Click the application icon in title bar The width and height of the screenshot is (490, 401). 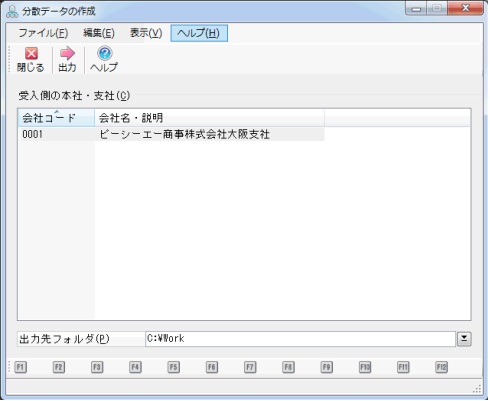click(x=12, y=11)
